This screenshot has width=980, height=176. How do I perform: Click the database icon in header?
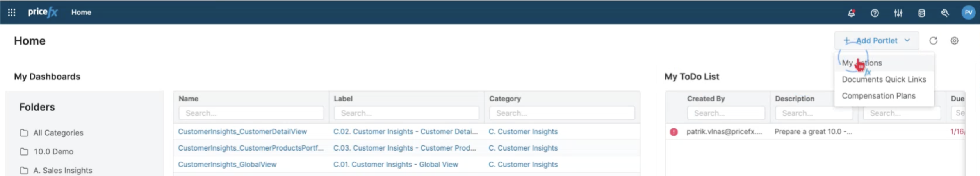tap(921, 13)
